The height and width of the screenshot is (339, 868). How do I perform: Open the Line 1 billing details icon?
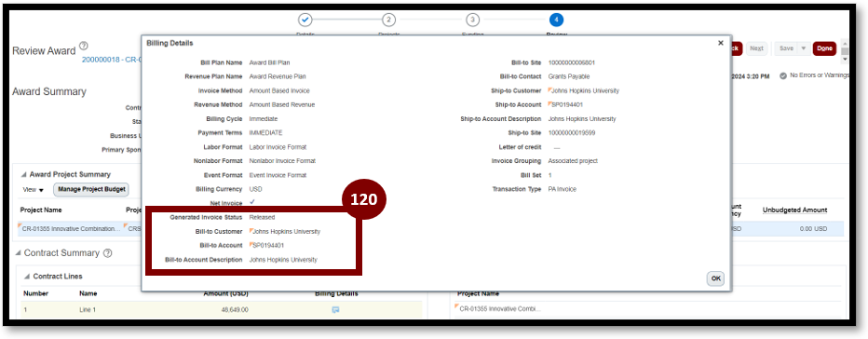(x=335, y=309)
